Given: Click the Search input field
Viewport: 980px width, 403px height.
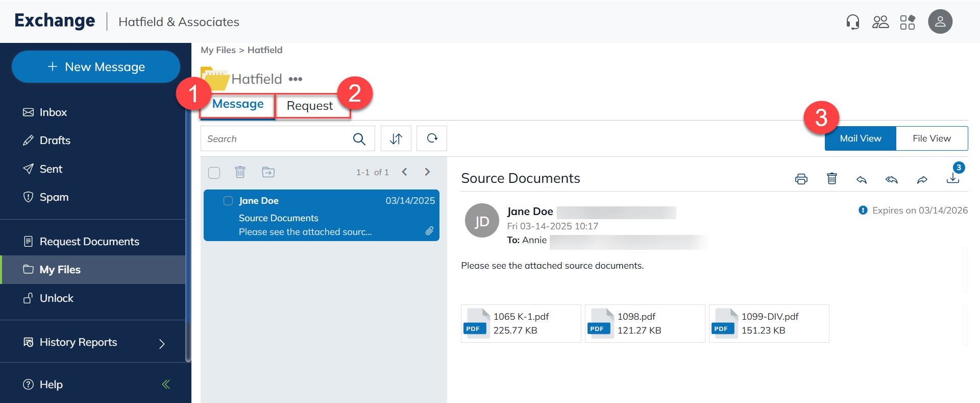Looking at the screenshot, I should tap(276, 139).
